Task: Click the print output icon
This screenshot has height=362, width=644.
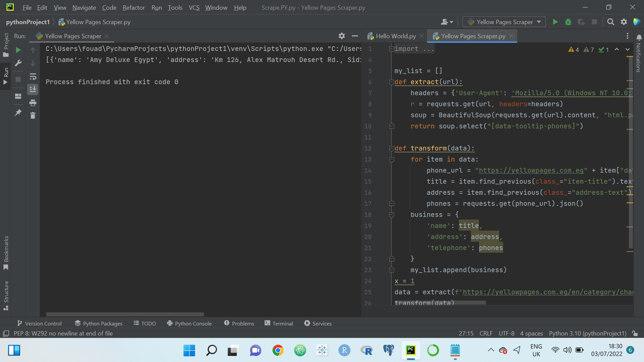Action: point(33,103)
